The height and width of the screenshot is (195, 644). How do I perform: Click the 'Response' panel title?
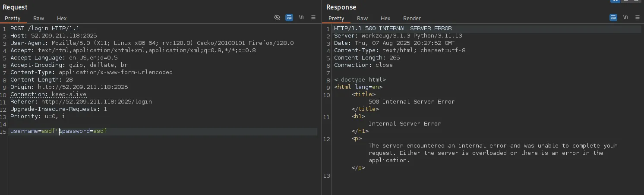coord(341,7)
